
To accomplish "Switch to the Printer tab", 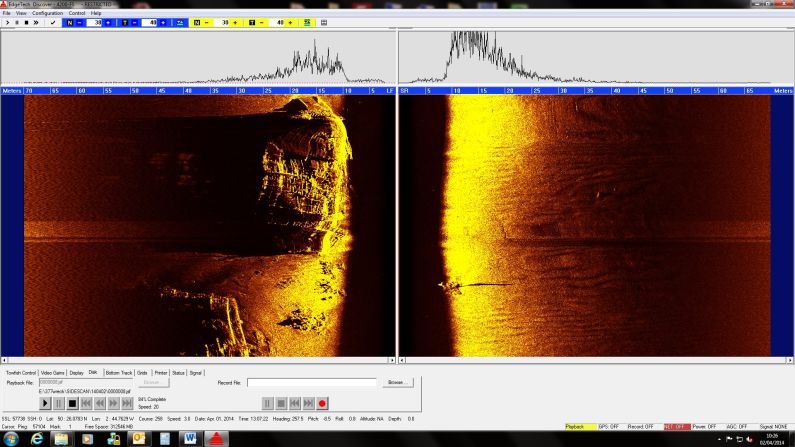I will tap(161, 373).
